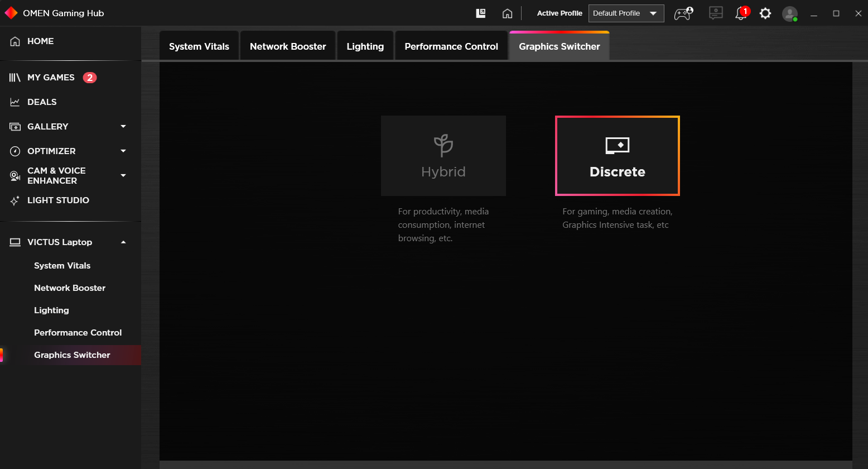Collapse the VICTUS Laptop section
This screenshot has width=868, height=469.
click(x=123, y=242)
